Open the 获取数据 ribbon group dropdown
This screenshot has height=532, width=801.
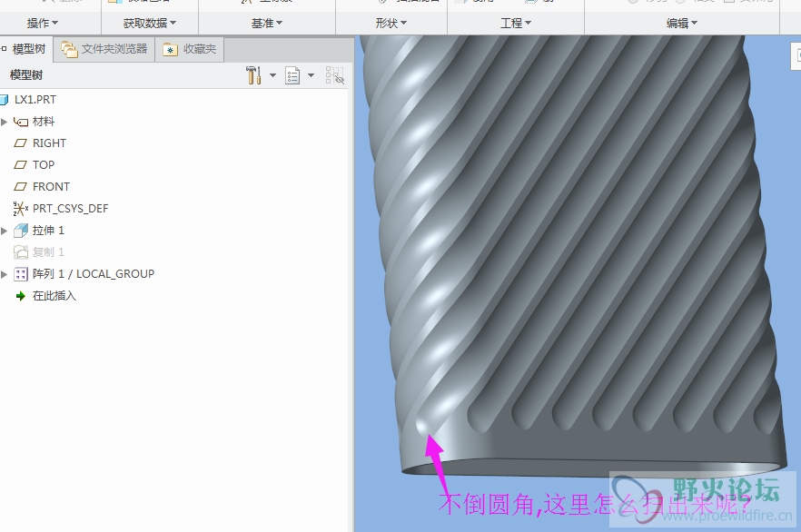[150, 23]
